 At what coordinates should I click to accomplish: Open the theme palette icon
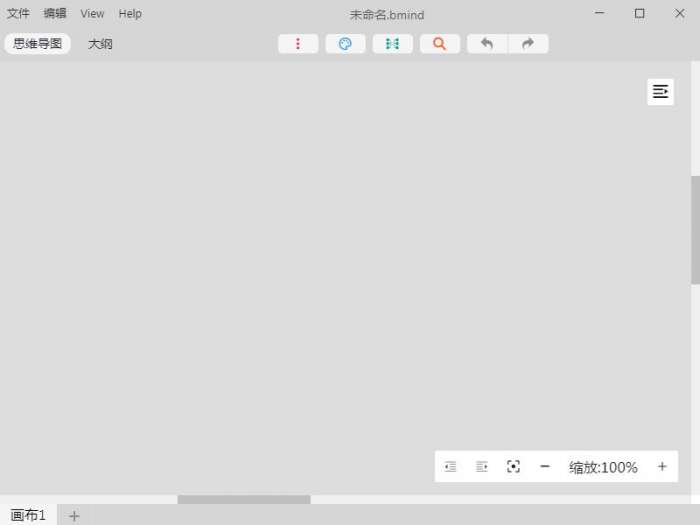coord(345,44)
